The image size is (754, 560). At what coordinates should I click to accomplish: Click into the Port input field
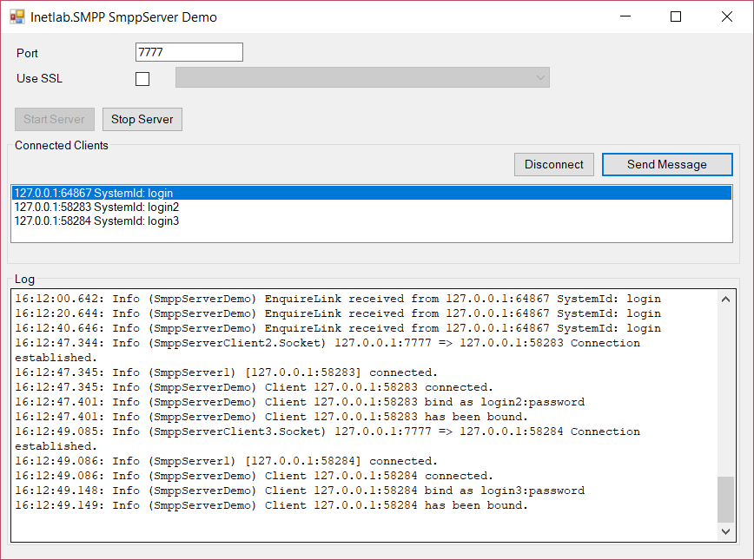[189, 52]
